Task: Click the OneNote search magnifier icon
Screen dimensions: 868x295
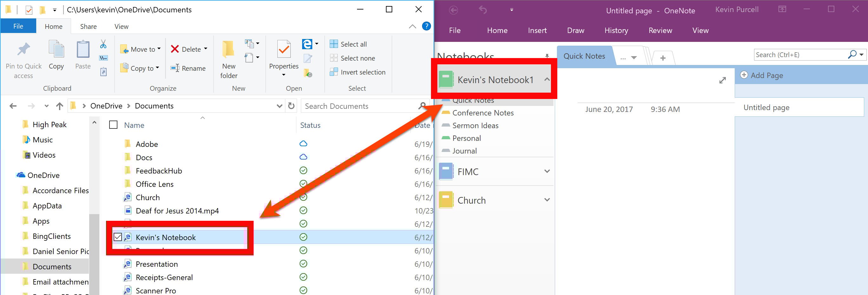Action: (852, 54)
